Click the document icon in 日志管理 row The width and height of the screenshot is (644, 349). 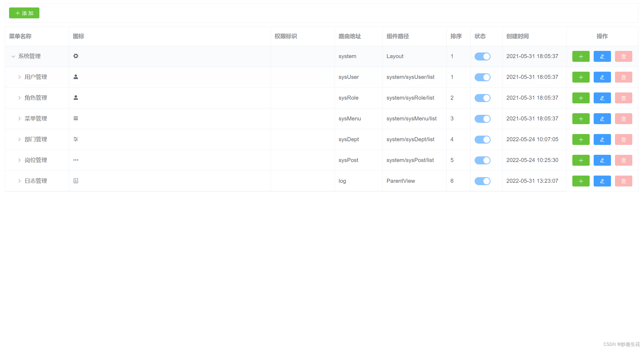[x=76, y=181]
